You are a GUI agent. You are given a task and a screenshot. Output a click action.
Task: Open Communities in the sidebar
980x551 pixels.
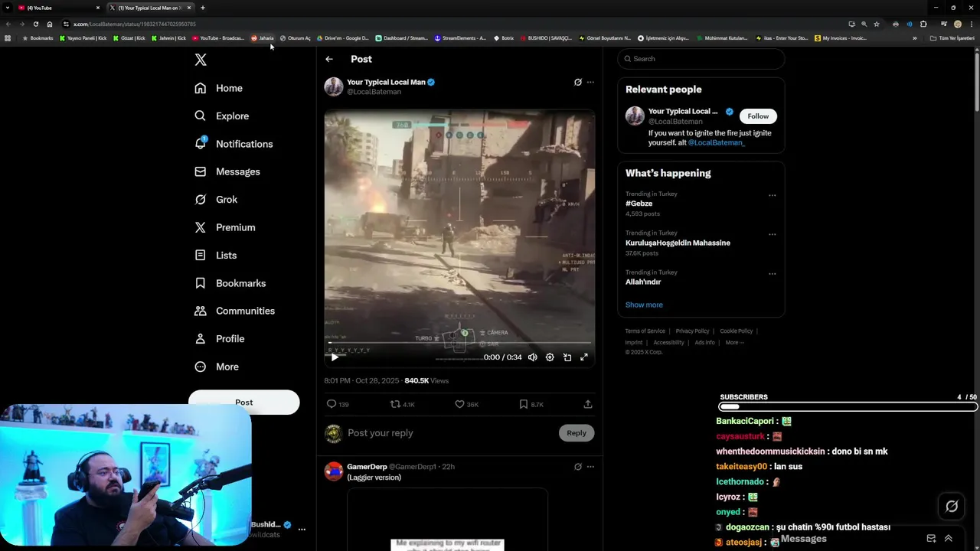click(x=234, y=311)
